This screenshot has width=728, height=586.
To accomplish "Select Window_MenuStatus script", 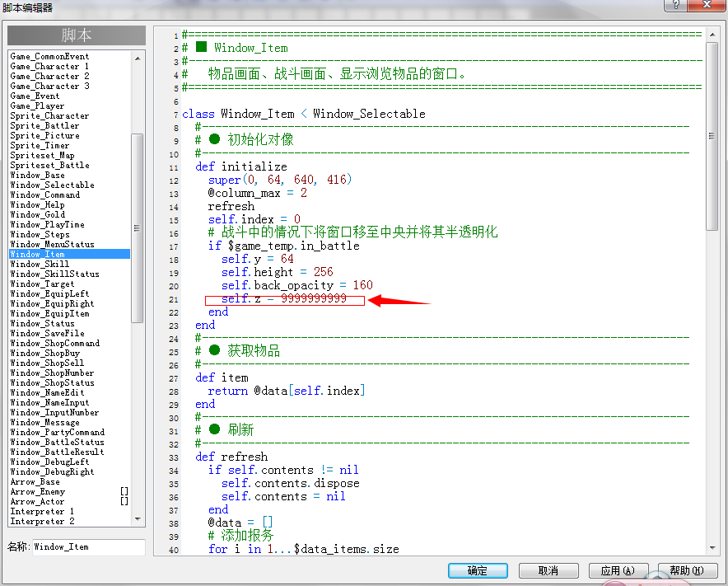I will pos(52,245).
